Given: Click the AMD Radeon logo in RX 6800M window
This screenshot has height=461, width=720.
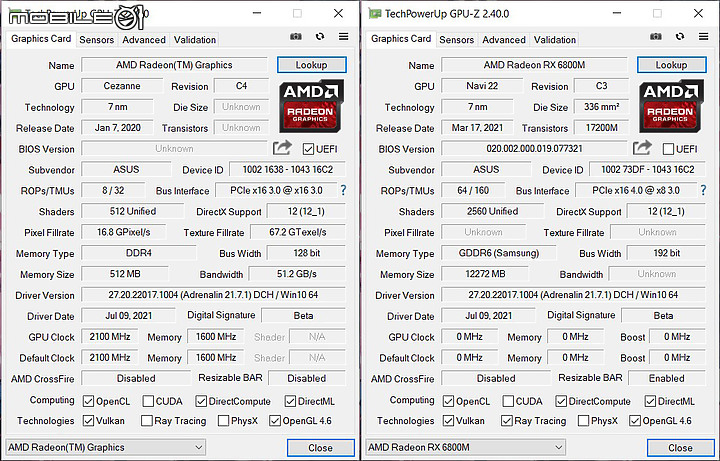Looking at the screenshot, I should [671, 106].
